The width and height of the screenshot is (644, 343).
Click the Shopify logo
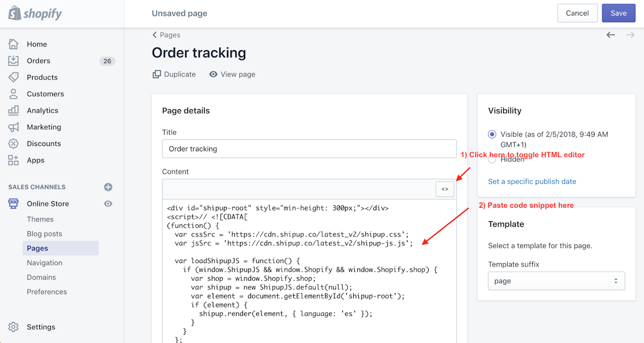pyautogui.click(x=35, y=14)
